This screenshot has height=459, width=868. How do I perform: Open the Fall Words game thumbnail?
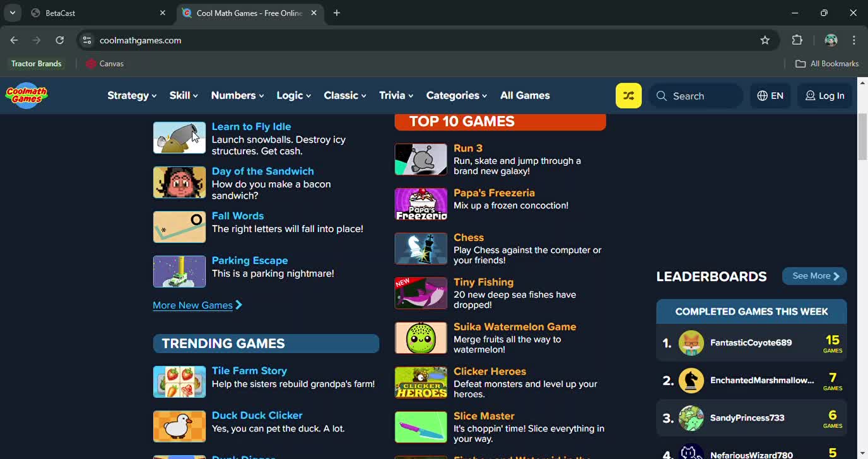tap(179, 227)
